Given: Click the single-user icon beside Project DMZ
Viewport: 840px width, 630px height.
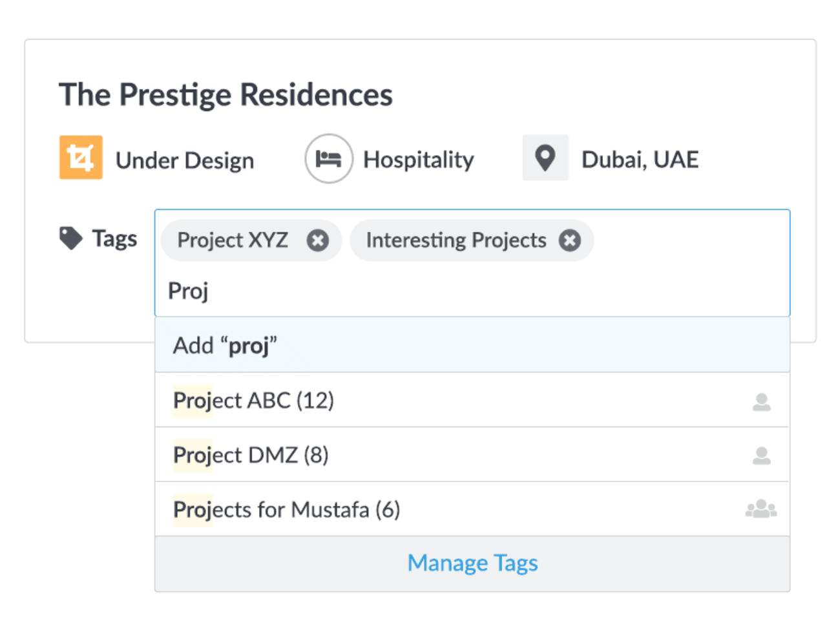Looking at the screenshot, I should [x=762, y=456].
